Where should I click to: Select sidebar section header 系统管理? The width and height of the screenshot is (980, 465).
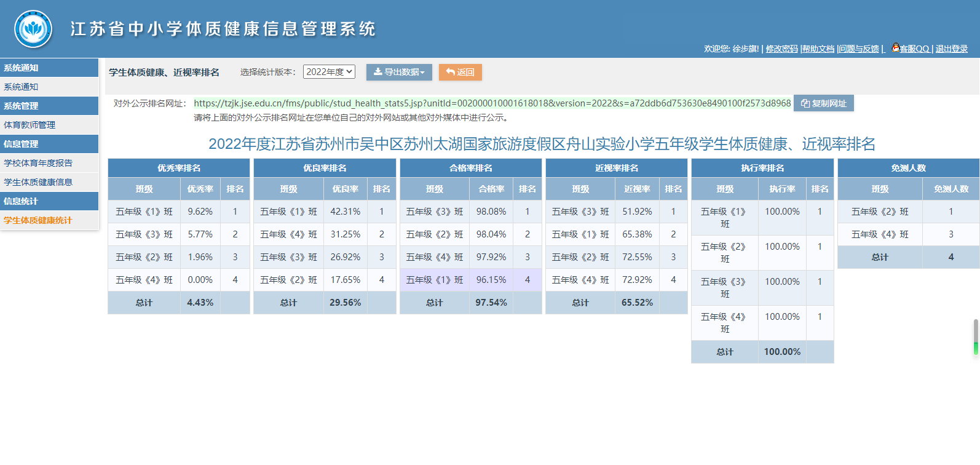click(49, 106)
